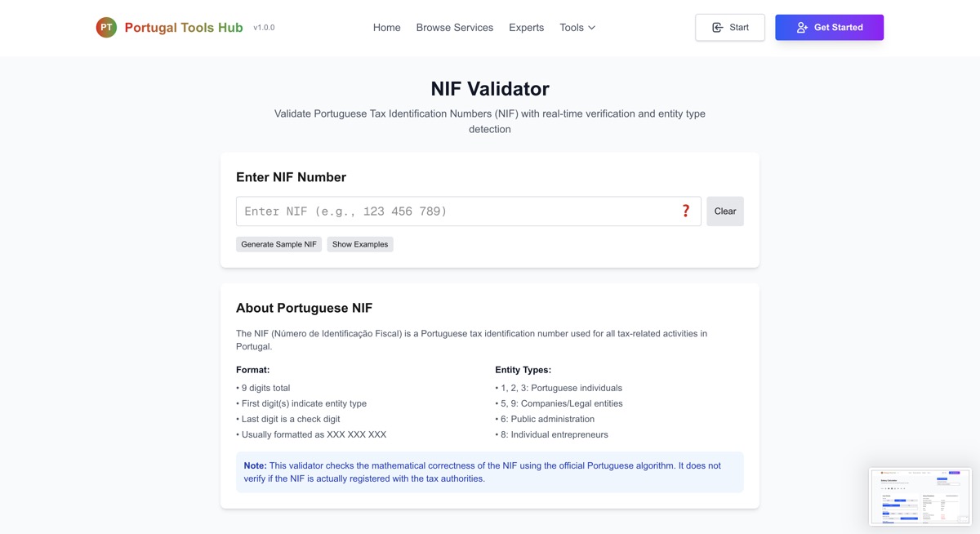Open the thumbnail preview in bottom corner
The image size is (980, 534).
coord(920,496)
